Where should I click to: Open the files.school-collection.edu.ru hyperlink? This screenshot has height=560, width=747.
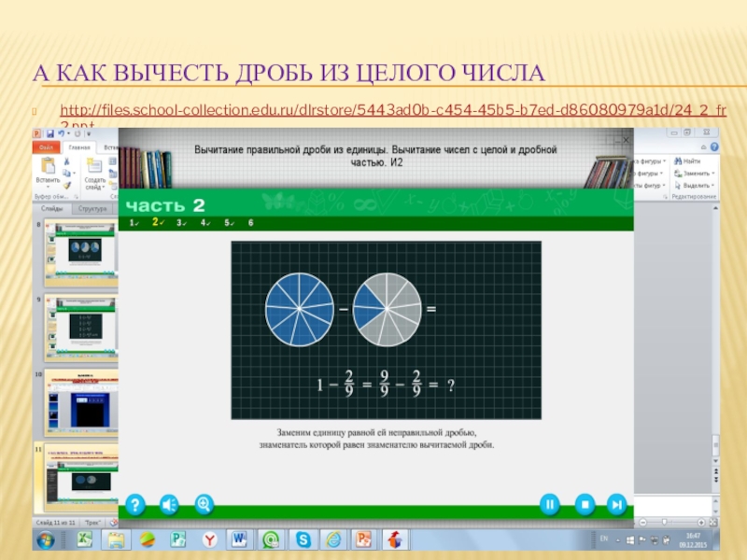pos(393,110)
